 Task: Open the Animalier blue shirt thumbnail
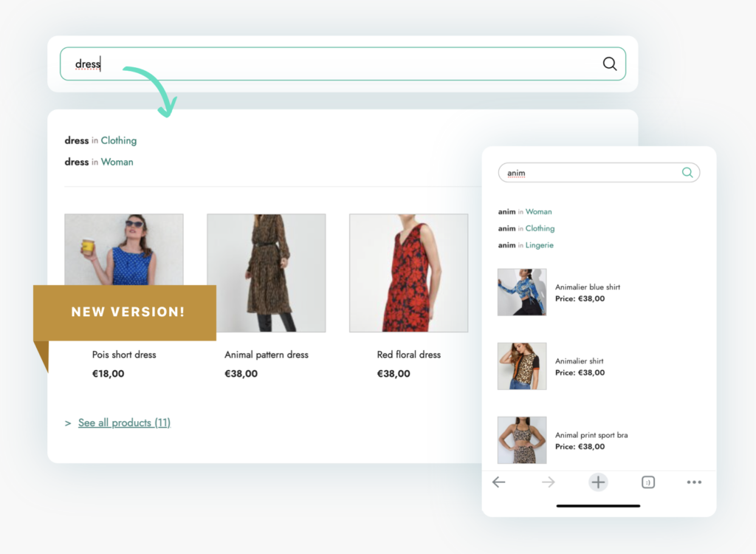522,292
